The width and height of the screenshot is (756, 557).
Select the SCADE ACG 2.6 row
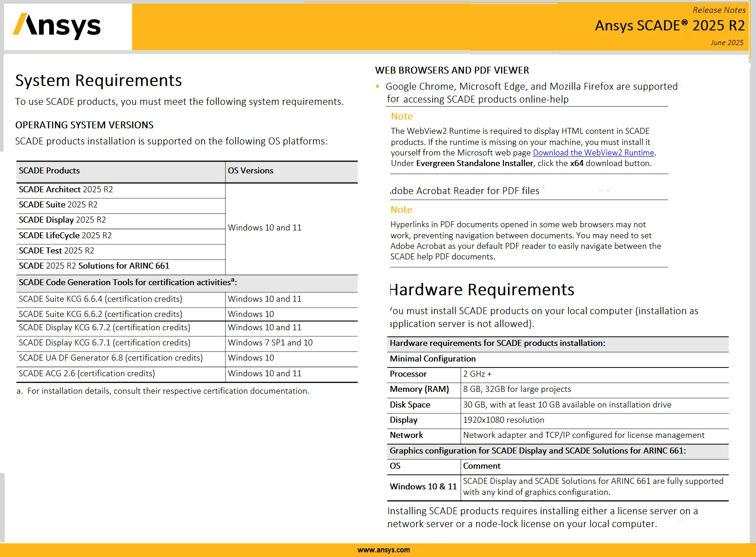click(187, 373)
